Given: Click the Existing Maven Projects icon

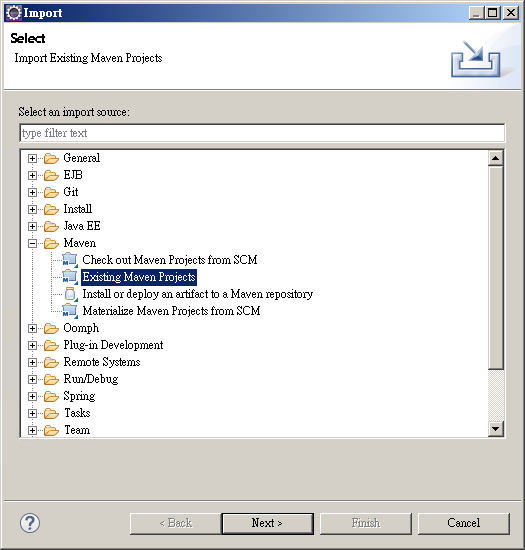Looking at the screenshot, I should (x=70, y=277).
